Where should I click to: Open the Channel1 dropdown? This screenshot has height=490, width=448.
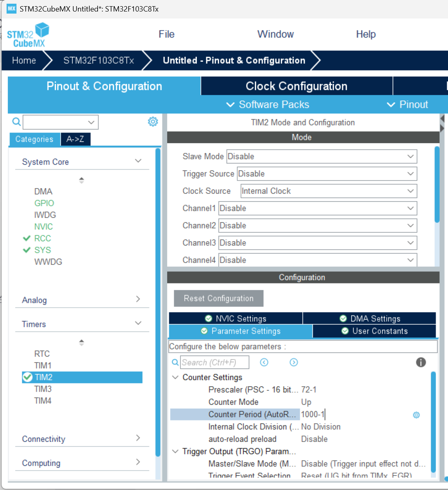[x=317, y=208]
